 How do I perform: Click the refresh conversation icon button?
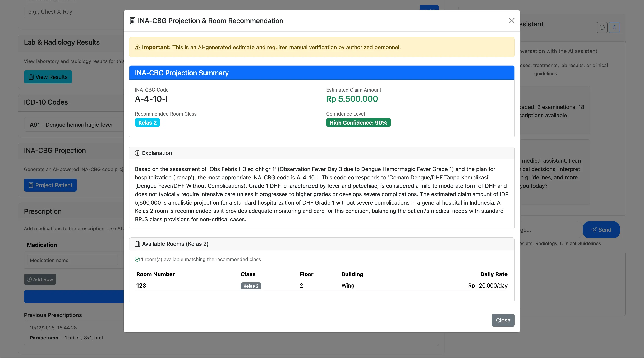(614, 27)
